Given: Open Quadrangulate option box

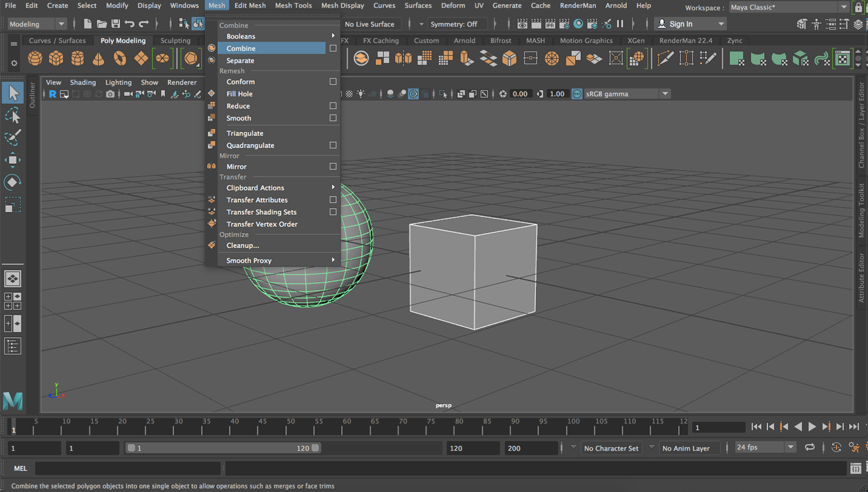Looking at the screenshot, I should [x=333, y=146].
